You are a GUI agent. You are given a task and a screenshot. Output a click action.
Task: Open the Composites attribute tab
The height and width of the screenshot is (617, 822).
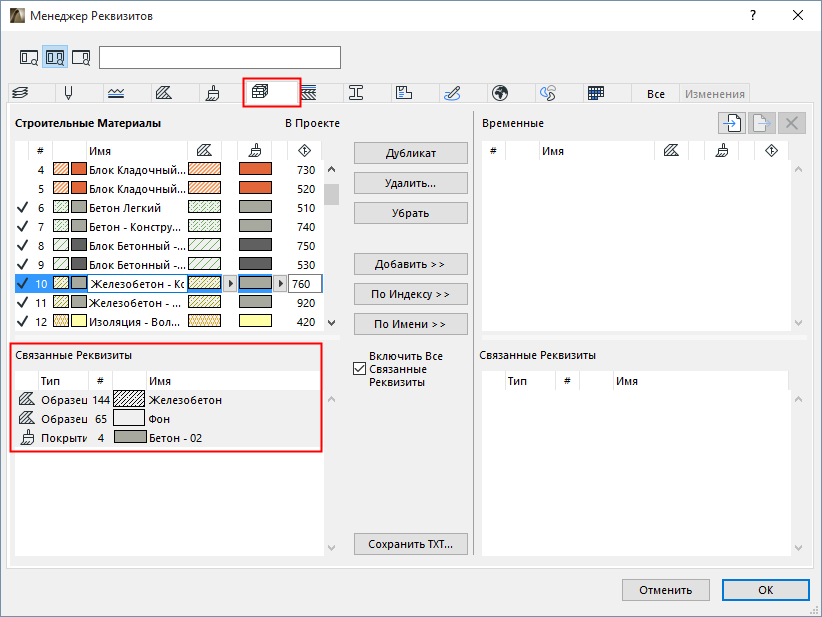(x=309, y=93)
